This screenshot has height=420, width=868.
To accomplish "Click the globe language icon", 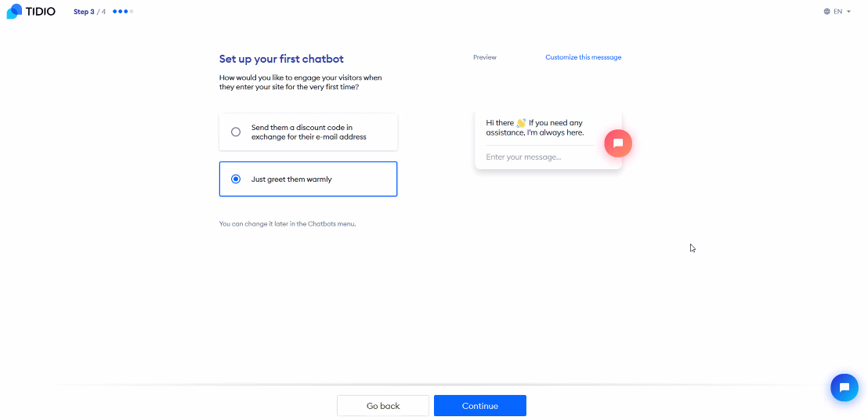I will pyautogui.click(x=827, y=12).
